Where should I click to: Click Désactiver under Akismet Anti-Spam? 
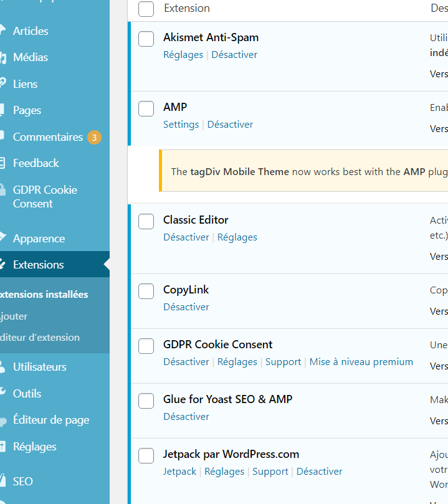[x=234, y=55]
